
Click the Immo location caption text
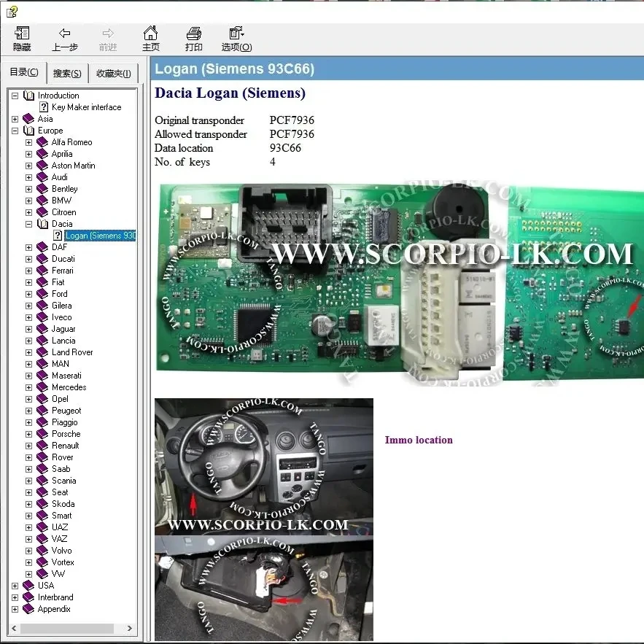[419, 440]
